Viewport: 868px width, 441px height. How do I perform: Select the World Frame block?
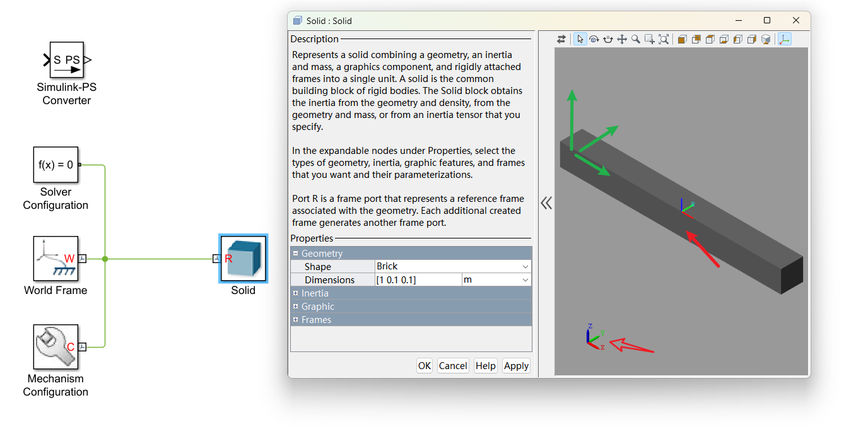point(56,258)
